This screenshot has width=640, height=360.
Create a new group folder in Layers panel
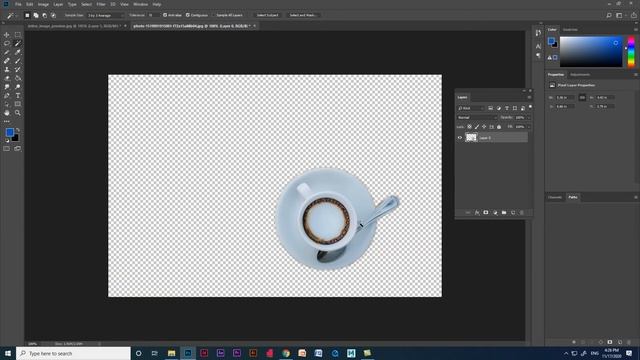504,213
